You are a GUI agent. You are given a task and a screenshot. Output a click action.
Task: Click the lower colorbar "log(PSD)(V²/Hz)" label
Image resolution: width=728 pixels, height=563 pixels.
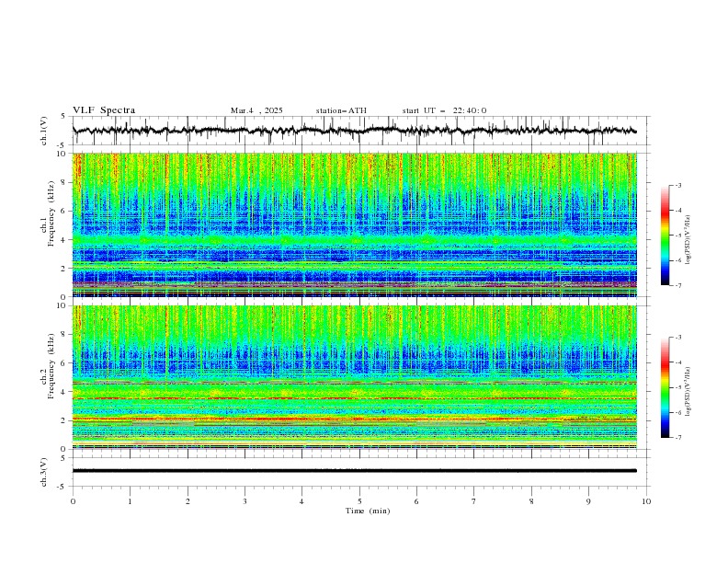pos(688,391)
